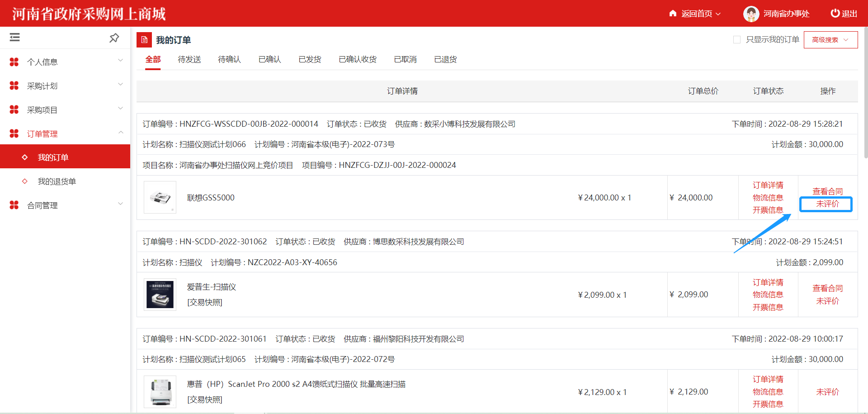Switch to the 已取消 tab
This screenshot has height=414, width=868.
pyautogui.click(x=405, y=59)
